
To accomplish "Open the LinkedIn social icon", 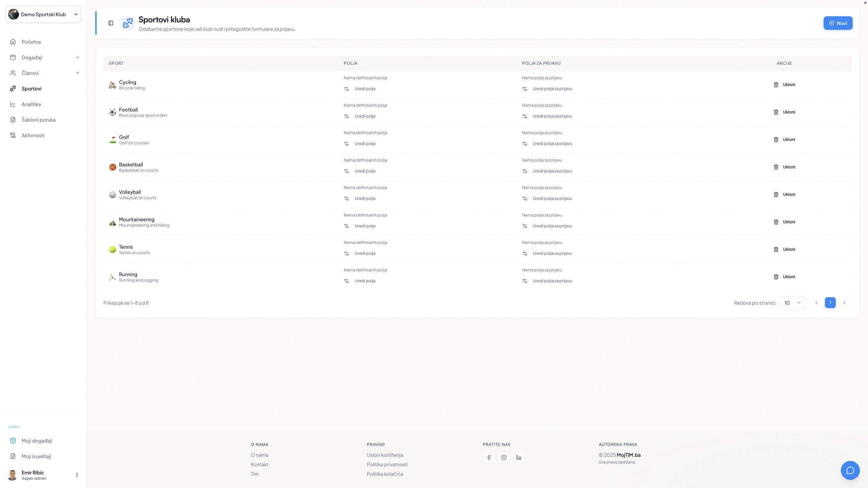I will [519, 457].
